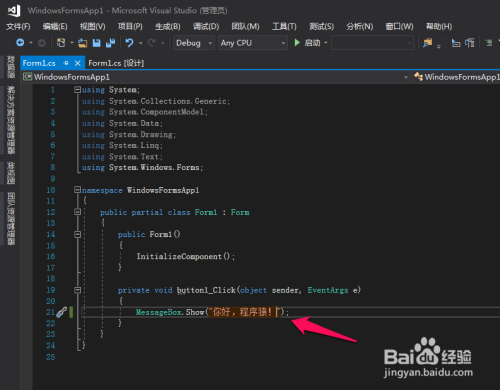Click the Navigate Backward arrow icon
Screen dimensions: 500x390
(20, 43)
